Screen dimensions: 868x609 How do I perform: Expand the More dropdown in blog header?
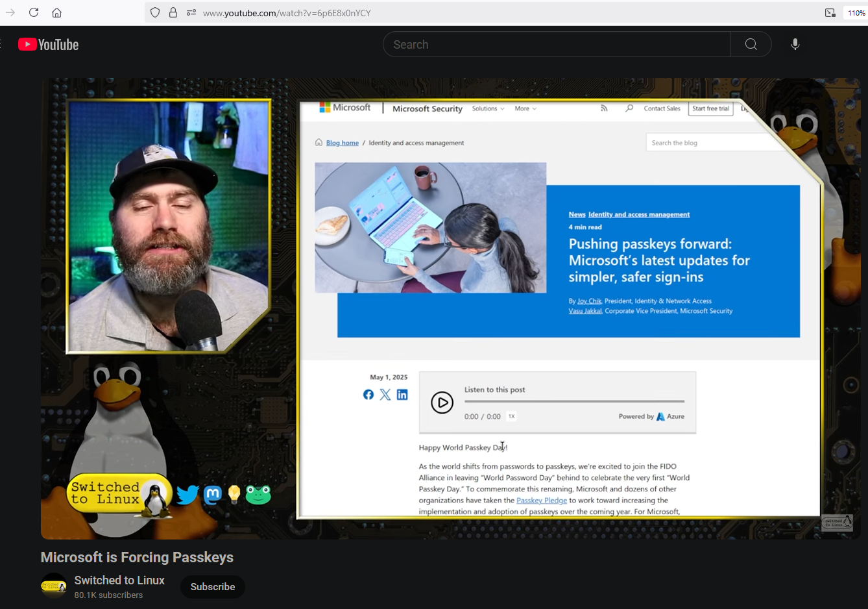(525, 108)
